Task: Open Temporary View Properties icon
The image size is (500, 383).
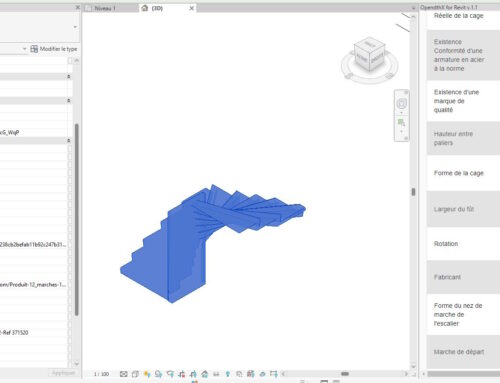Action: (x=239, y=374)
